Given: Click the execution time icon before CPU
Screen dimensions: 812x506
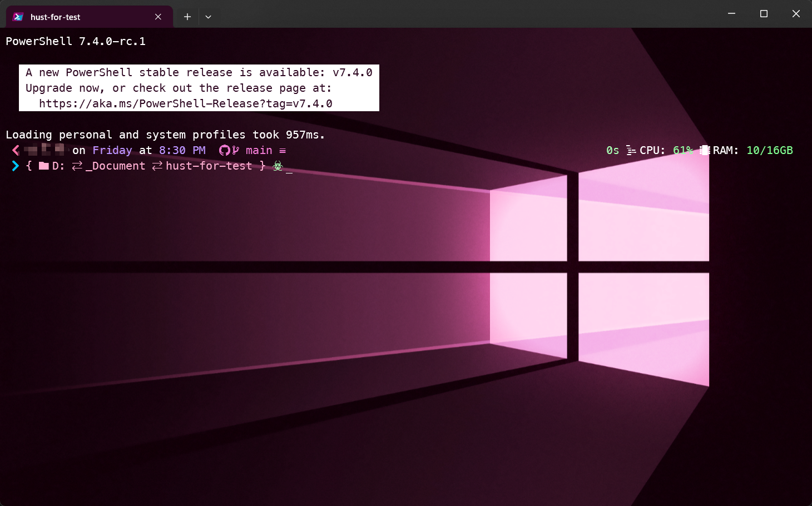Looking at the screenshot, I should coord(631,150).
